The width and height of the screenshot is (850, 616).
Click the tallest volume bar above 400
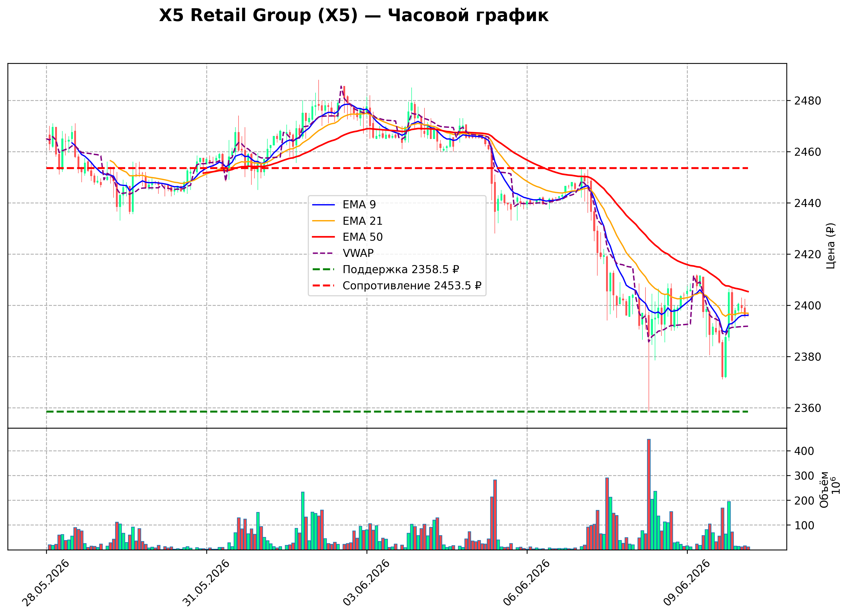(649, 494)
